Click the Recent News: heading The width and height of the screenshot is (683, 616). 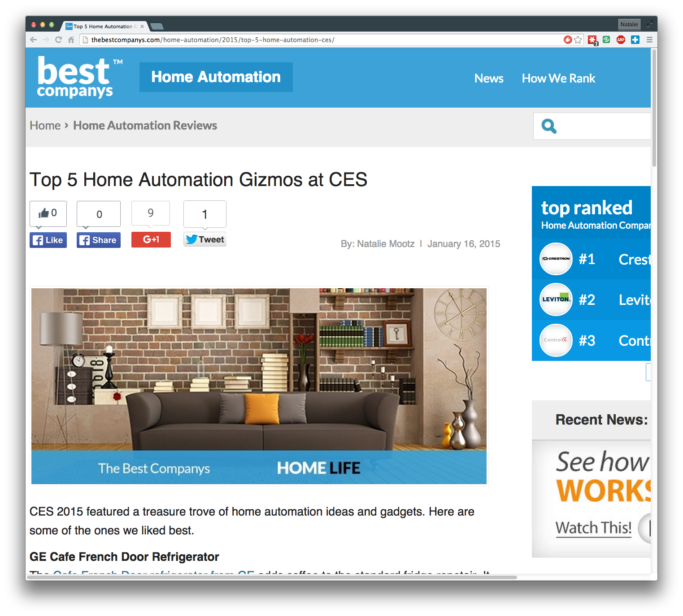coord(601,420)
